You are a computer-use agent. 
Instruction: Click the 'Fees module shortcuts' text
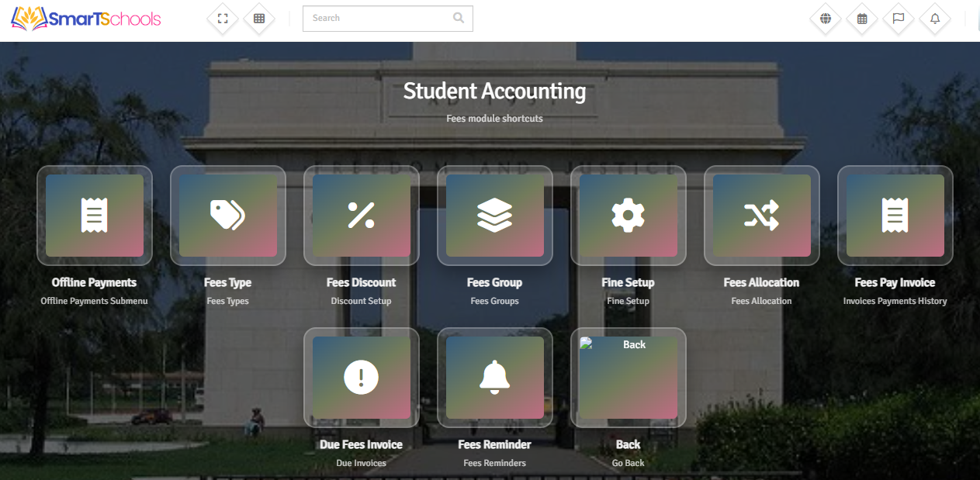pos(495,119)
